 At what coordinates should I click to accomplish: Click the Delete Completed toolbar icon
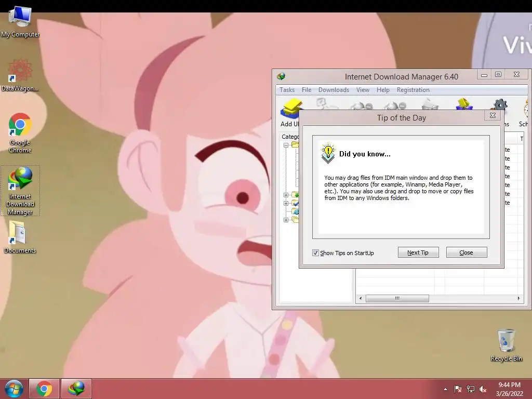(x=464, y=104)
